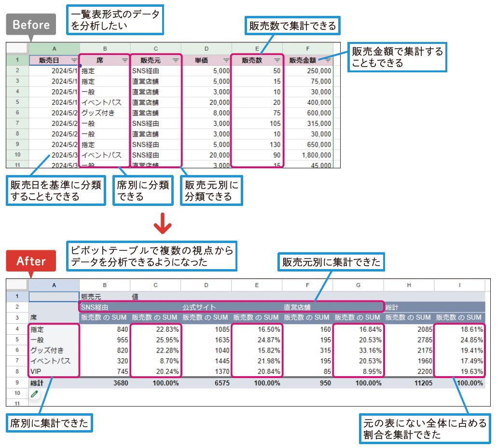
Task: Select the 販売数 cell 105
Action: pos(257,123)
